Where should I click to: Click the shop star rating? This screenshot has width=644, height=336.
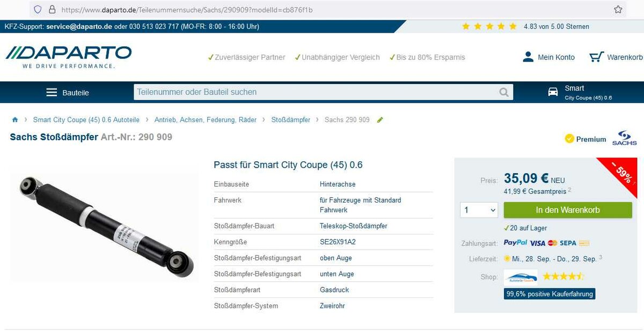click(562, 277)
